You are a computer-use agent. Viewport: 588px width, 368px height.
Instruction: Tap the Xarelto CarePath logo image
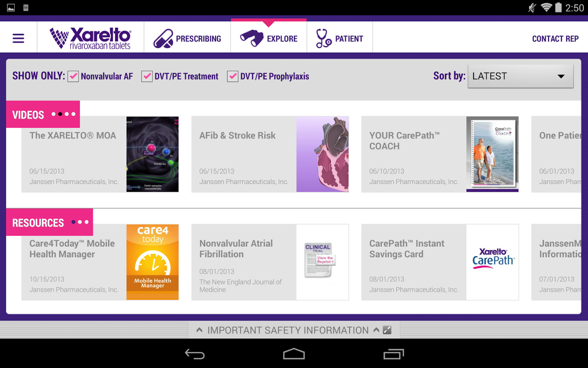click(x=493, y=258)
